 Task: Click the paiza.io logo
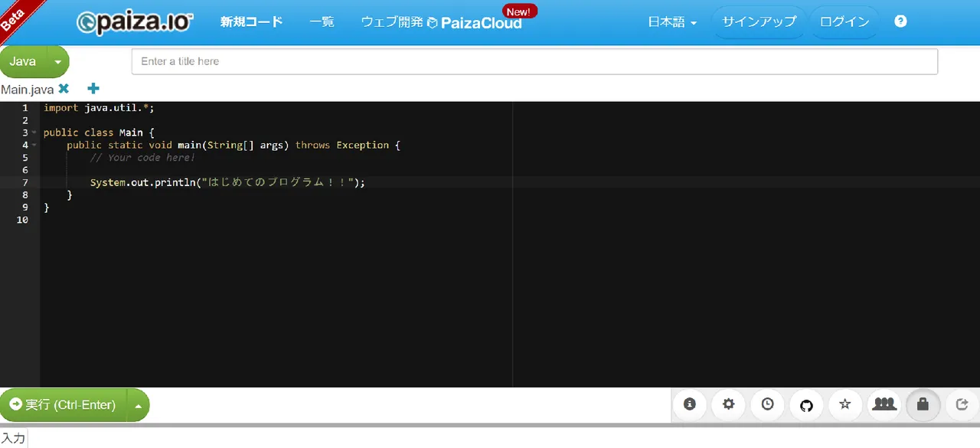click(135, 23)
